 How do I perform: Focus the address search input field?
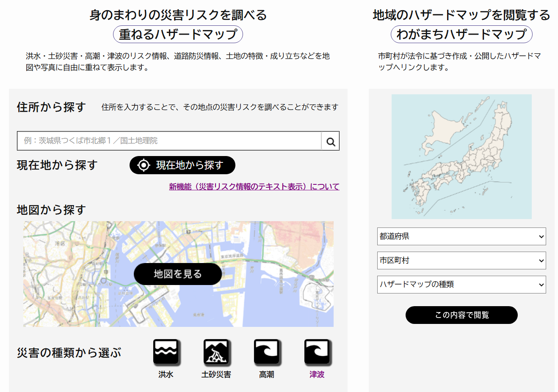point(169,141)
